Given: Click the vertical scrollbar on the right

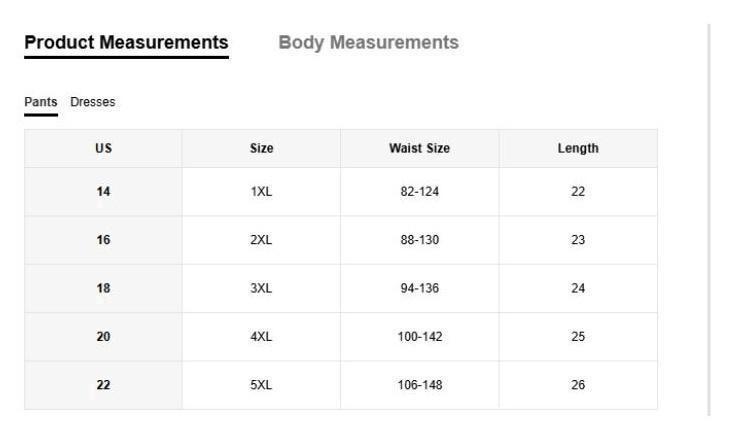Looking at the screenshot, I should (709, 220).
